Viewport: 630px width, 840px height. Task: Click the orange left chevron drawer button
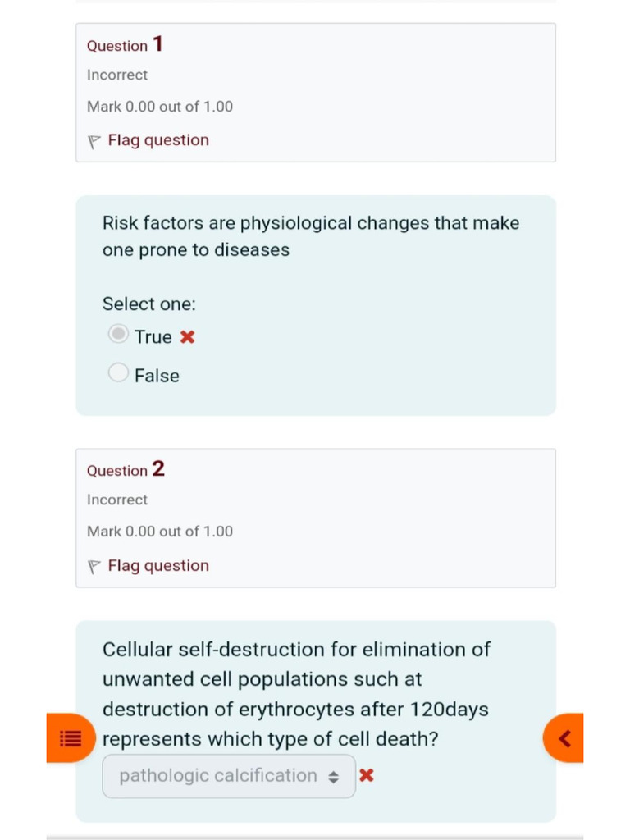click(564, 738)
